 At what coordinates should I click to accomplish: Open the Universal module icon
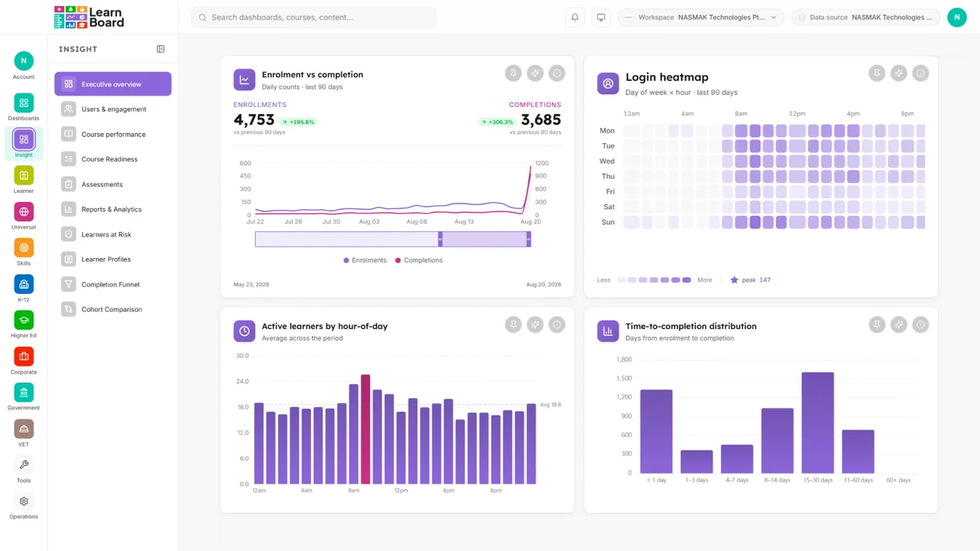pyautogui.click(x=24, y=211)
